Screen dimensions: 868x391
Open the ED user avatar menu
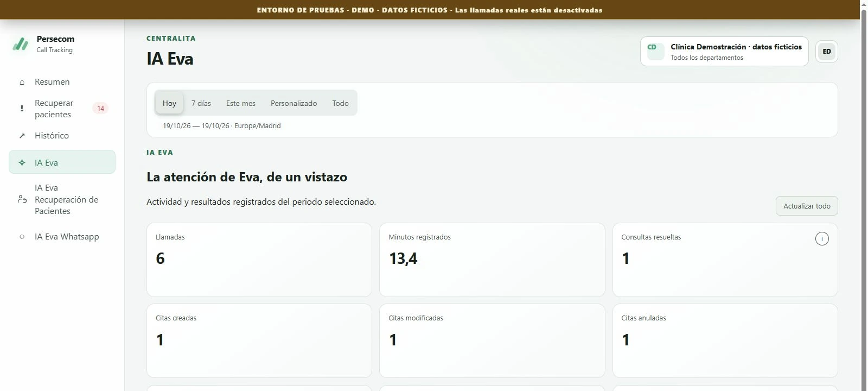click(x=827, y=52)
